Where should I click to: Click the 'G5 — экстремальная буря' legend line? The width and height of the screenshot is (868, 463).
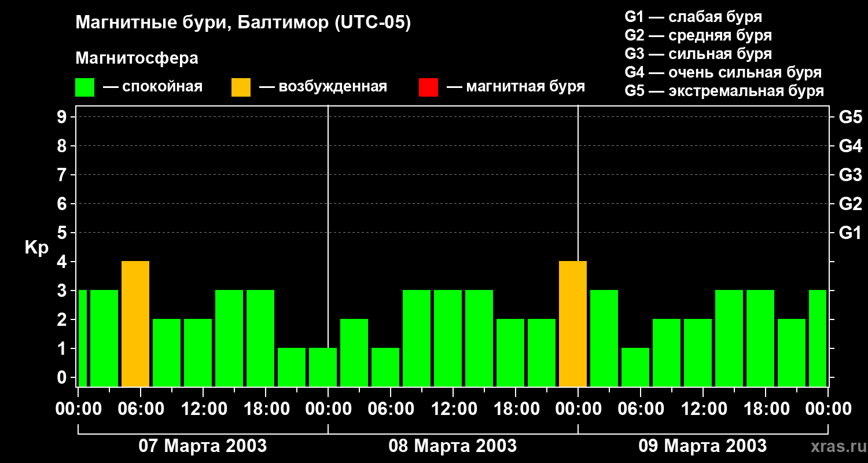point(724,91)
